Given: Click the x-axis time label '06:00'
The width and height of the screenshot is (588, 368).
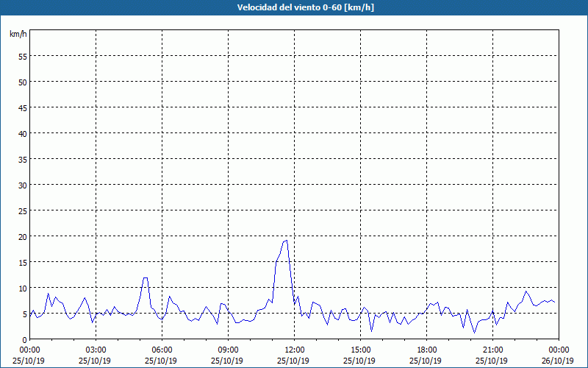Looking at the screenshot, I should (x=162, y=350).
